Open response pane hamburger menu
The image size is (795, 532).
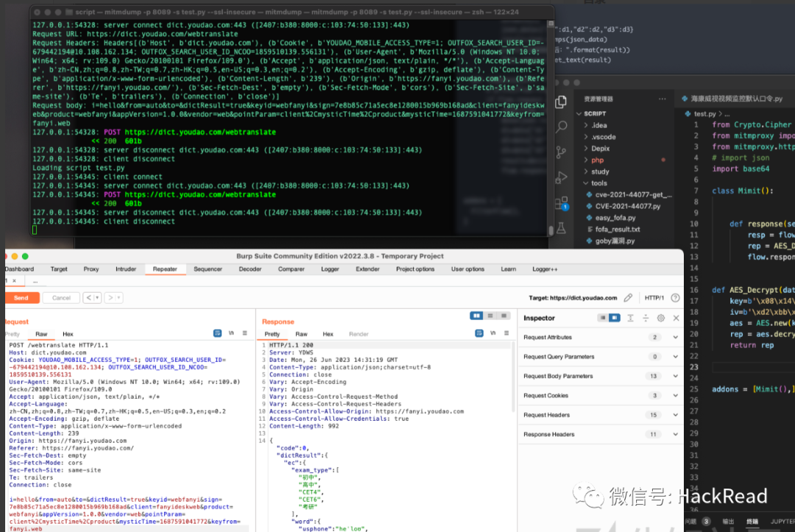[x=506, y=333]
